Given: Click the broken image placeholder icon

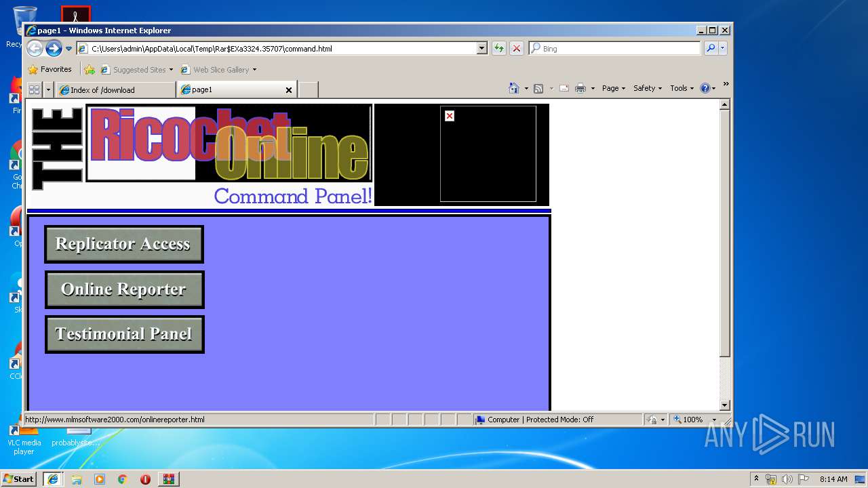Looking at the screenshot, I should pyautogui.click(x=449, y=116).
